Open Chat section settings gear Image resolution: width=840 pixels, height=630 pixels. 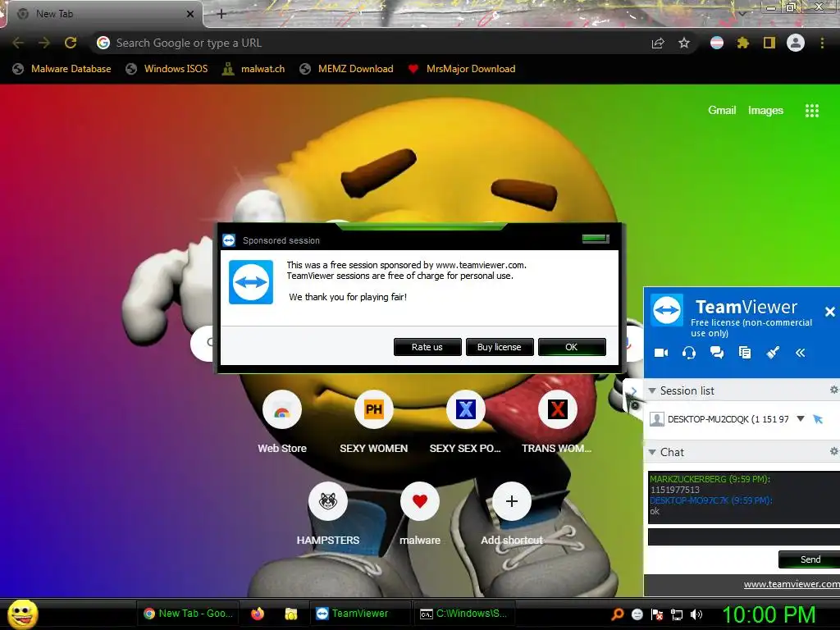(x=834, y=452)
